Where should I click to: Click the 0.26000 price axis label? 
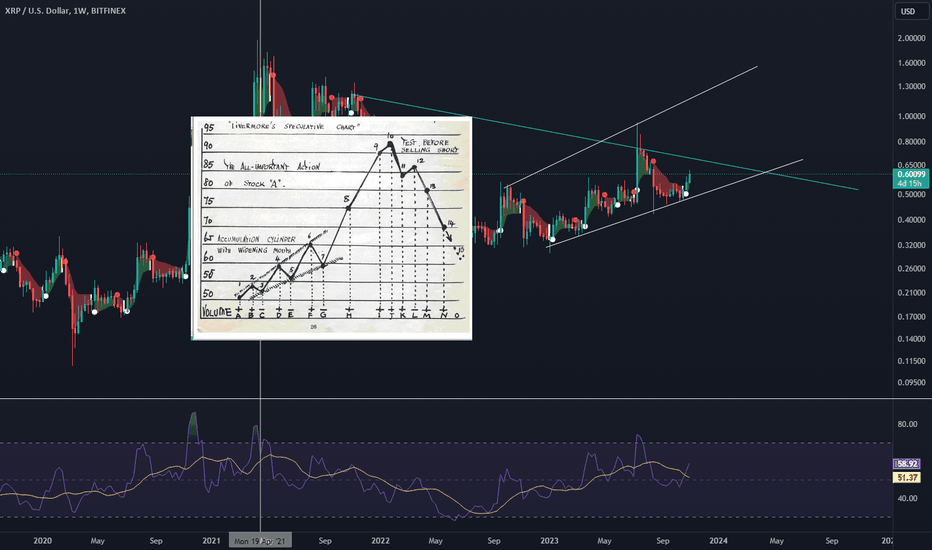[911, 269]
